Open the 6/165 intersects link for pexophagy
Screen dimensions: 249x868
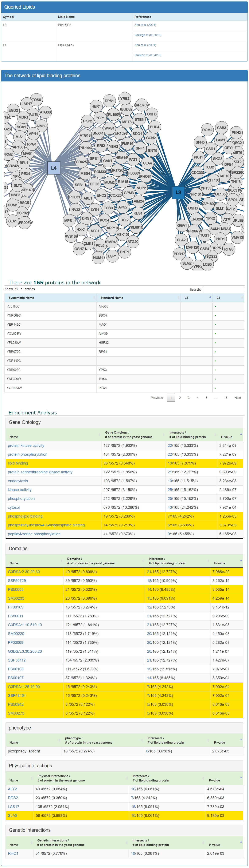click(x=147, y=751)
